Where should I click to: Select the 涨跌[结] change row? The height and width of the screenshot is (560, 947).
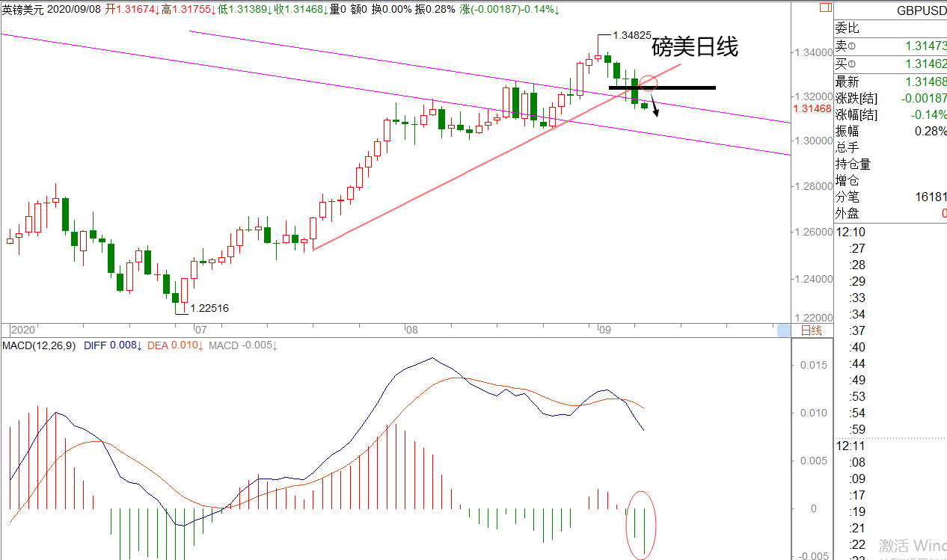pyautogui.click(x=890, y=99)
